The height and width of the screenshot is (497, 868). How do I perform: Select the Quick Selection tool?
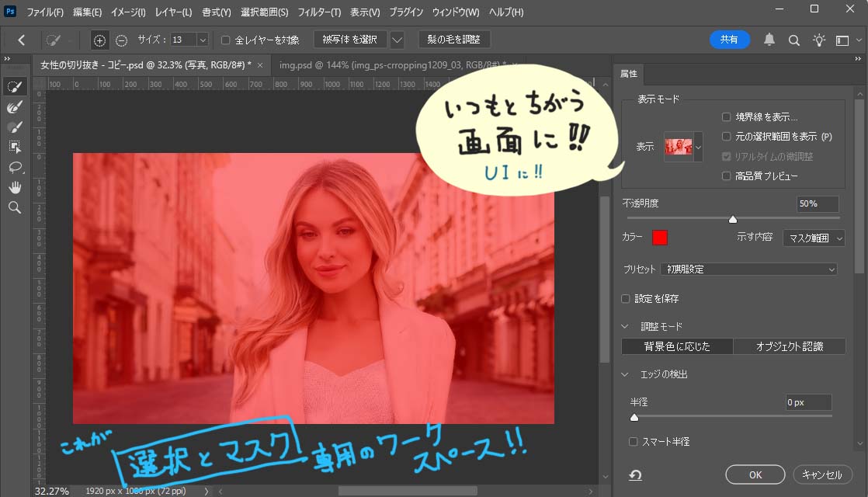[15, 86]
